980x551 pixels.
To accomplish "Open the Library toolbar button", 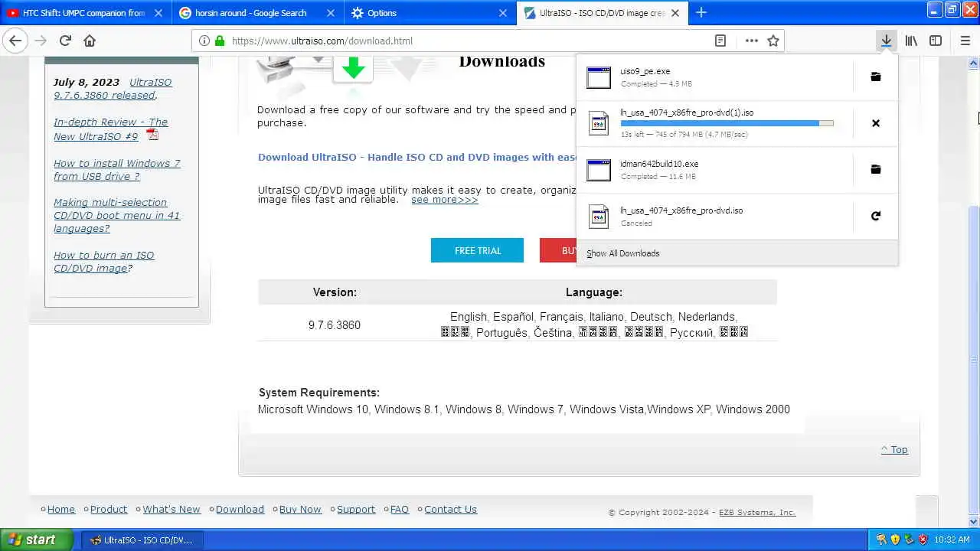I will click(911, 41).
